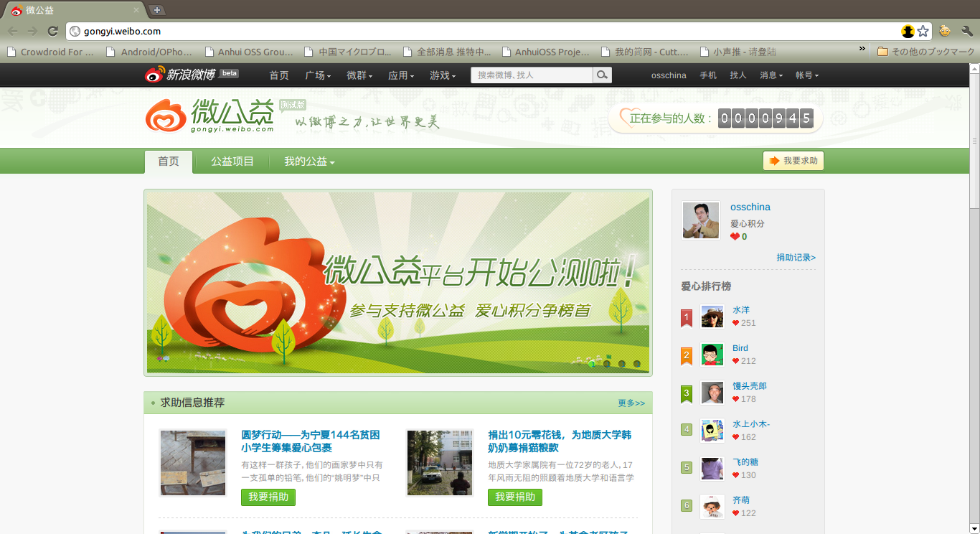The width and height of the screenshot is (980, 534).
Task: Click the page vertical scrollbar
Action: (974, 141)
